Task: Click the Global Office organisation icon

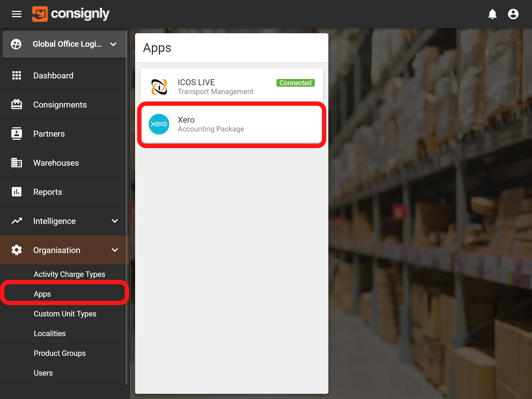Action: pos(16,44)
